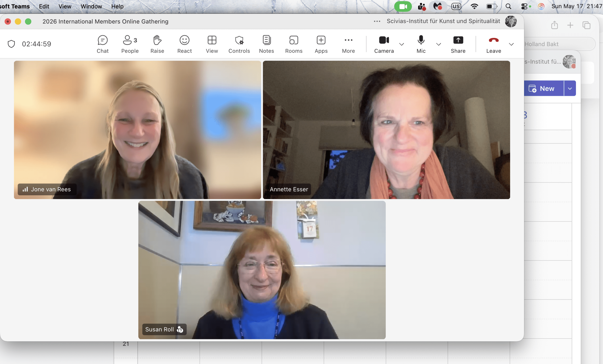This screenshot has height=364, width=603.
Task: Open the Help menu
Action: pos(117,6)
